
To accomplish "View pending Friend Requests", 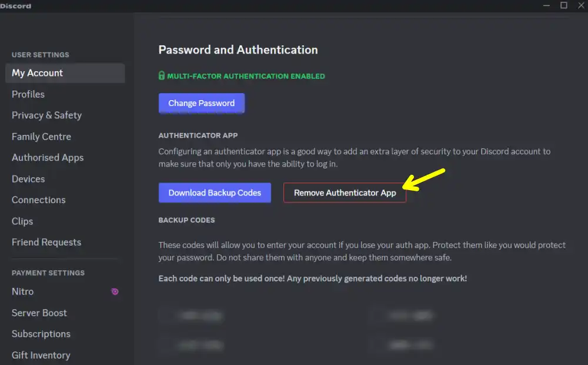I will 46,242.
